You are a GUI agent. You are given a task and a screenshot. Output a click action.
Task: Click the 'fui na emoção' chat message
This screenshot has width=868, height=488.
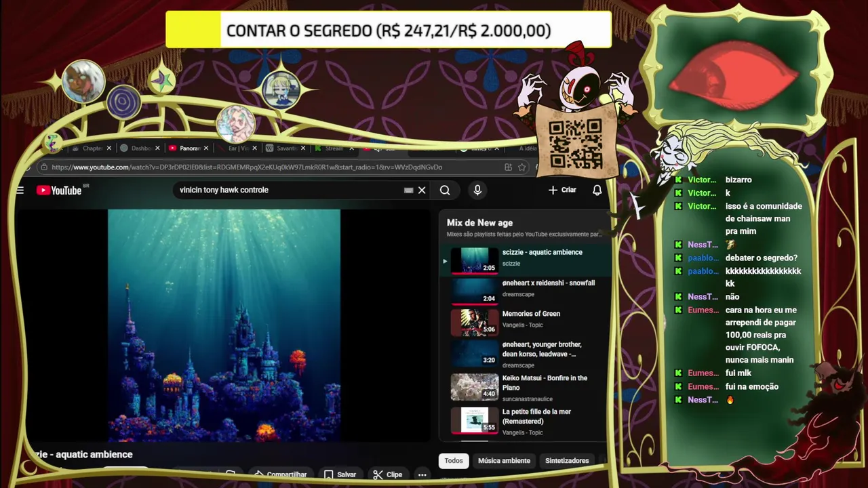pyautogui.click(x=752, y=386)
